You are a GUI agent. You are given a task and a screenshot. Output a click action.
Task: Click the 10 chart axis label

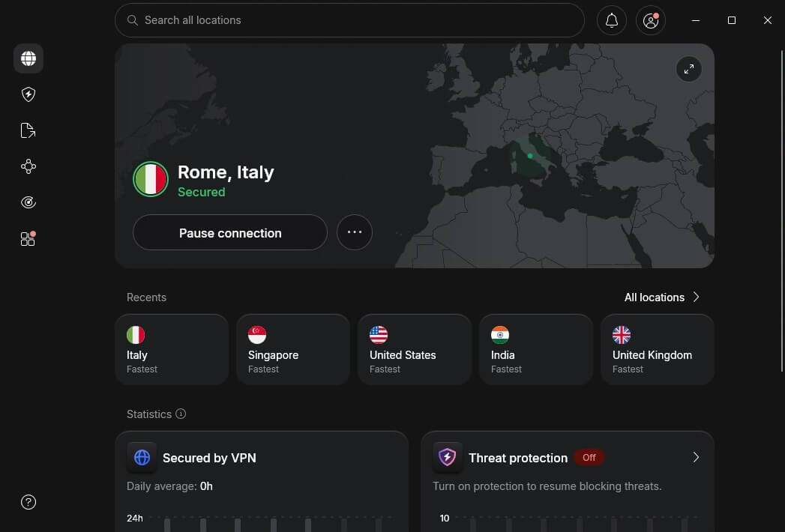(x=445, y=519)
